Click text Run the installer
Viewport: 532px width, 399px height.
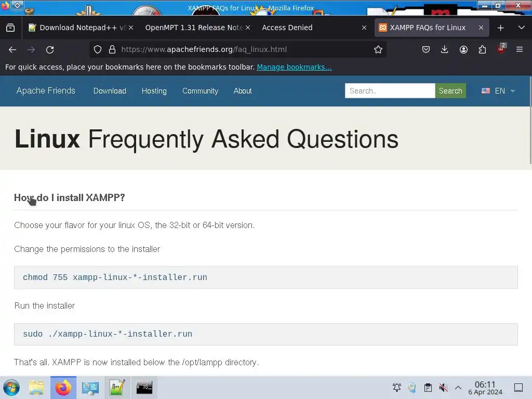point(45,305)
